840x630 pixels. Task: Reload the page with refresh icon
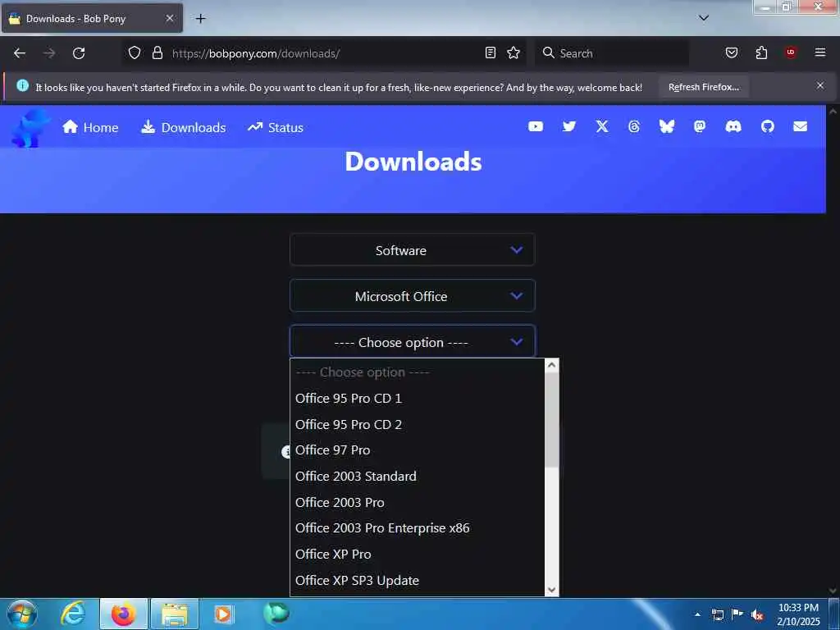79,53
